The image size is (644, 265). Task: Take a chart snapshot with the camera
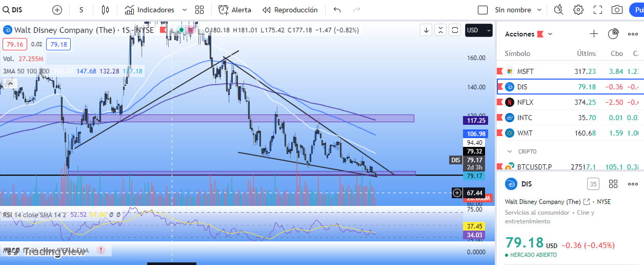click(617, 10)
